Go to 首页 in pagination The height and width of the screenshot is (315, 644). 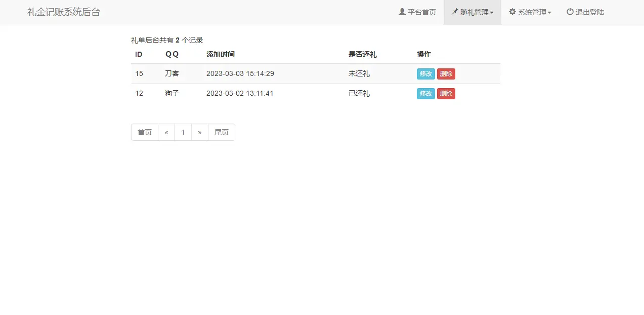click(x=145, y=132)
